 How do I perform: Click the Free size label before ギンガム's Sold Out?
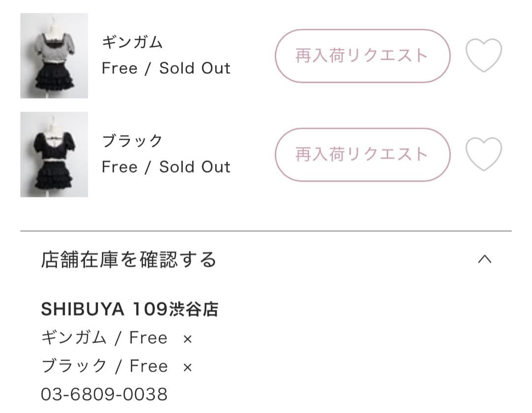click(x=119, y=68)
